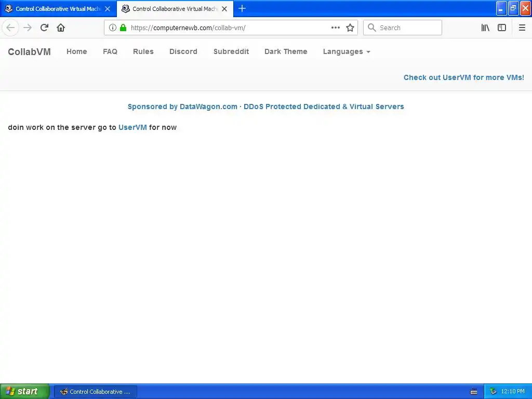Open the browser home page icon
The image size is (532, 399).
(61, 28)
